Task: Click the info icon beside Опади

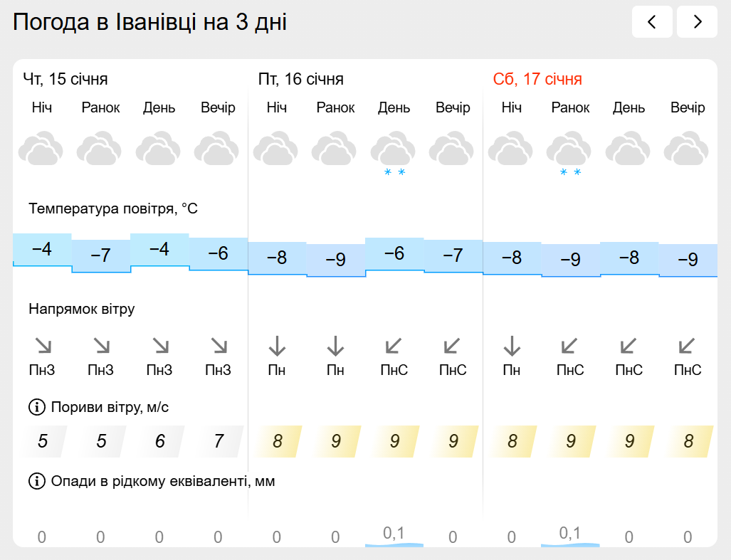Action: point(36,482)
